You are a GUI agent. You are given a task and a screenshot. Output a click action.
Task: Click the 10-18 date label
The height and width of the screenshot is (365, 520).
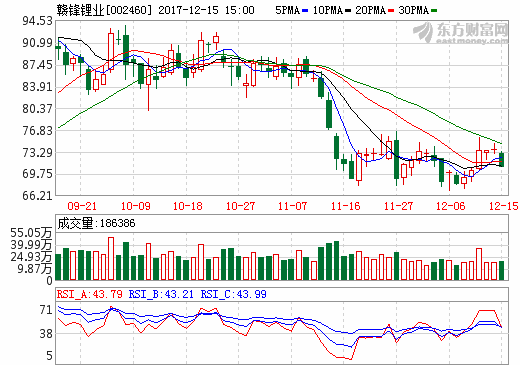pos(188,206)
